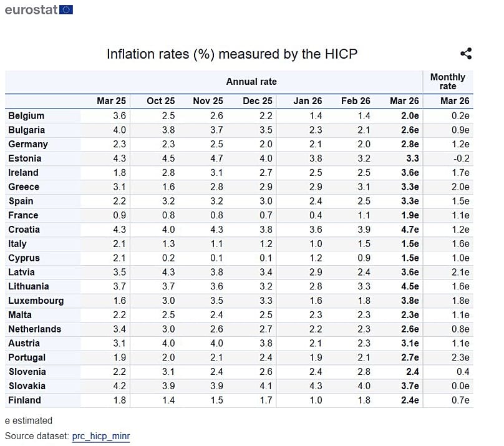Select the Mar 25 column header
The width and height of the screenshot is (504, 446).
(111, 101)
